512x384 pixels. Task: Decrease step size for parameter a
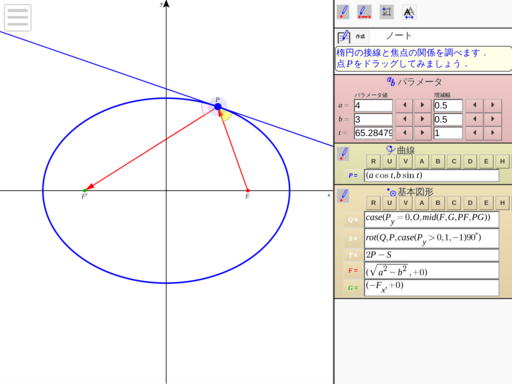click(475, 105)
